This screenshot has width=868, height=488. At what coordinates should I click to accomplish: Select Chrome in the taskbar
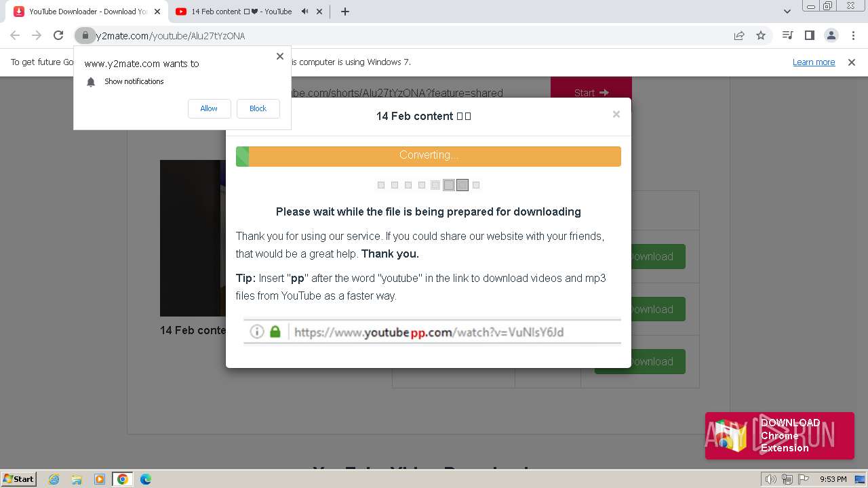(x=122, y=479)
